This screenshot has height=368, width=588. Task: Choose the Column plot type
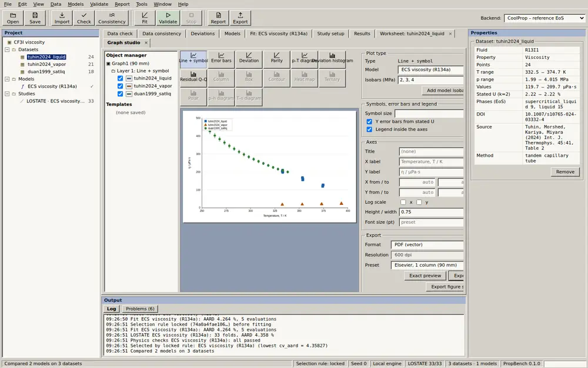coord(221,78)
